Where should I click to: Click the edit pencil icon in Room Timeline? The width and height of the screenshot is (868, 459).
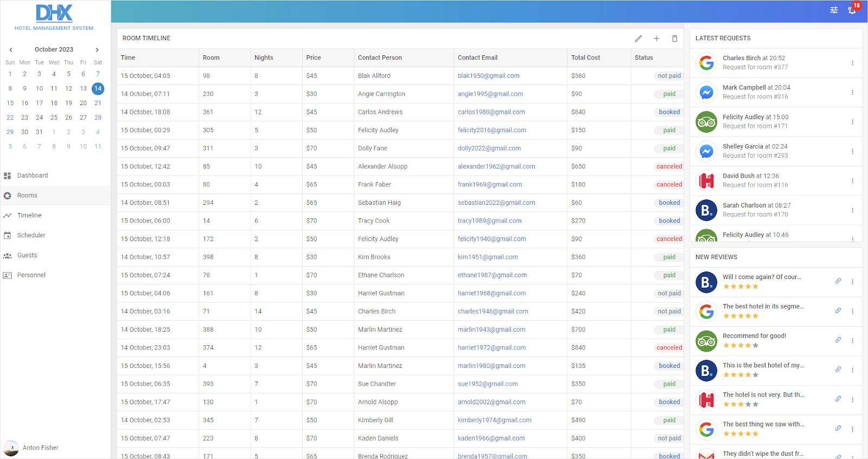coord(638,38)
